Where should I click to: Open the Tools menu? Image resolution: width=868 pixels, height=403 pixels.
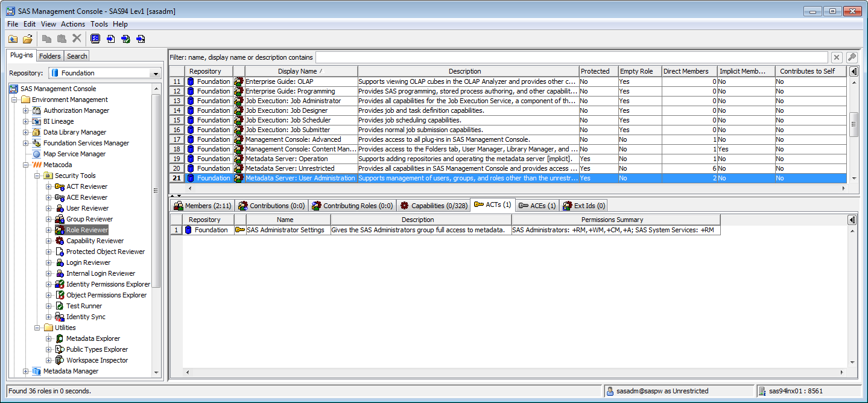coord(100,24)
